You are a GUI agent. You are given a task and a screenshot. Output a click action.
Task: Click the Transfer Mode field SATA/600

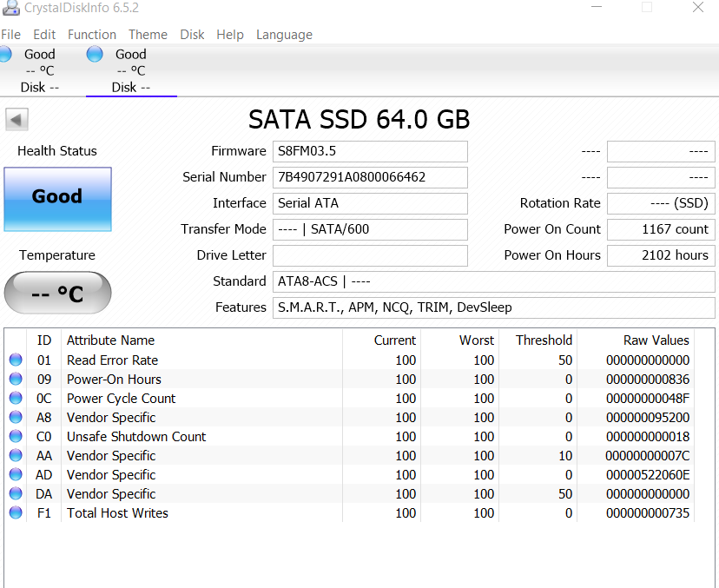click(x=370, y=229)
